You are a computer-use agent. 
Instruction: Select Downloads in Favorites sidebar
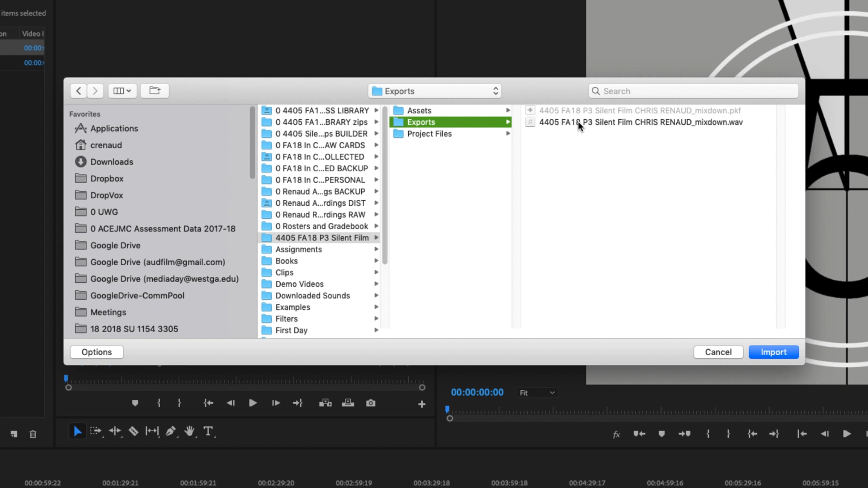(x=111, y=162)
